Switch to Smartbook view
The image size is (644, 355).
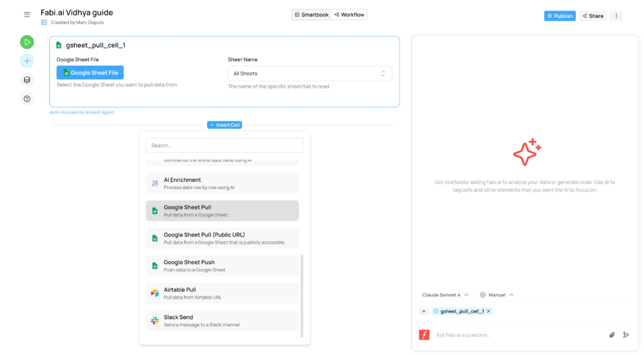[312, 15]
